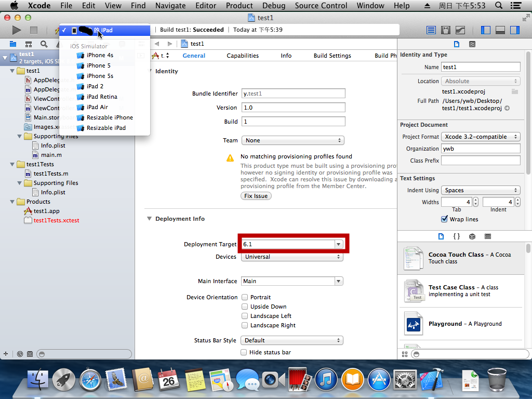Enable Portrait device orientation
Viewport: 532px width, 399px height.
point(244,297)
